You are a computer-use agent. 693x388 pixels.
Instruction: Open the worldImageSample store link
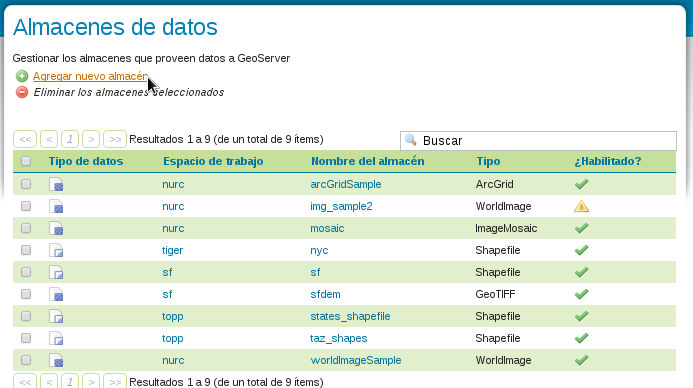(356, 360)
